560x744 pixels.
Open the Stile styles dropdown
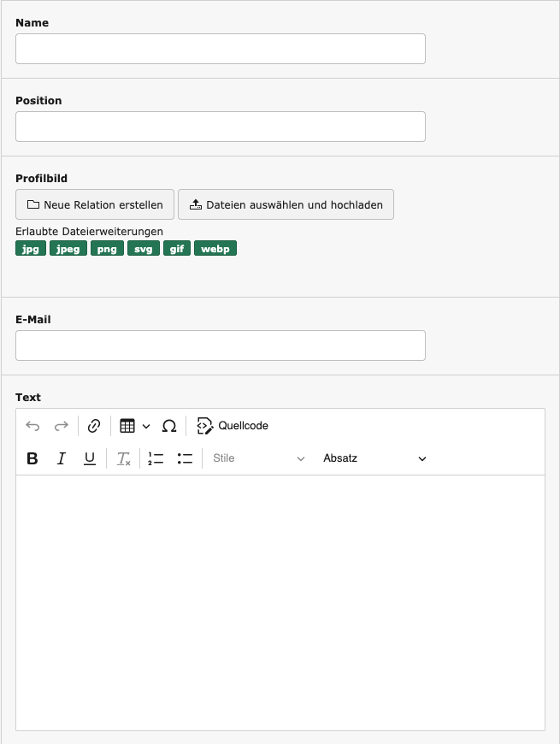258,458
